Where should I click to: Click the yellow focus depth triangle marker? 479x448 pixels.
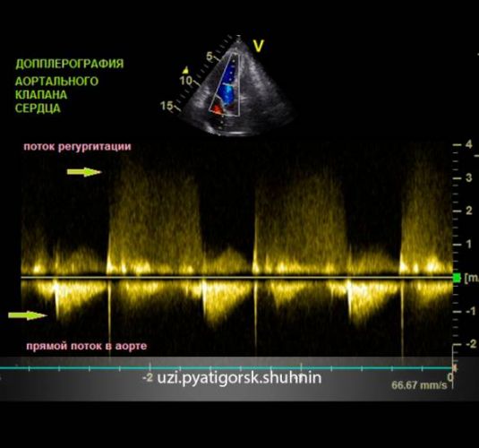pos(185,71)
